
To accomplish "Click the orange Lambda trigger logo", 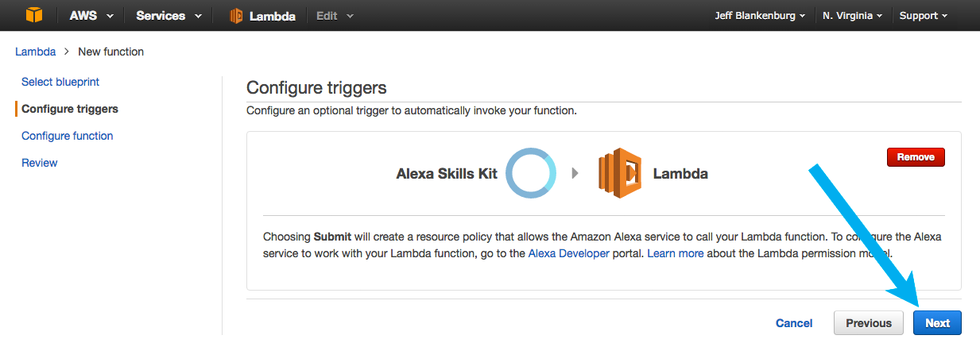I will (621, 173).
